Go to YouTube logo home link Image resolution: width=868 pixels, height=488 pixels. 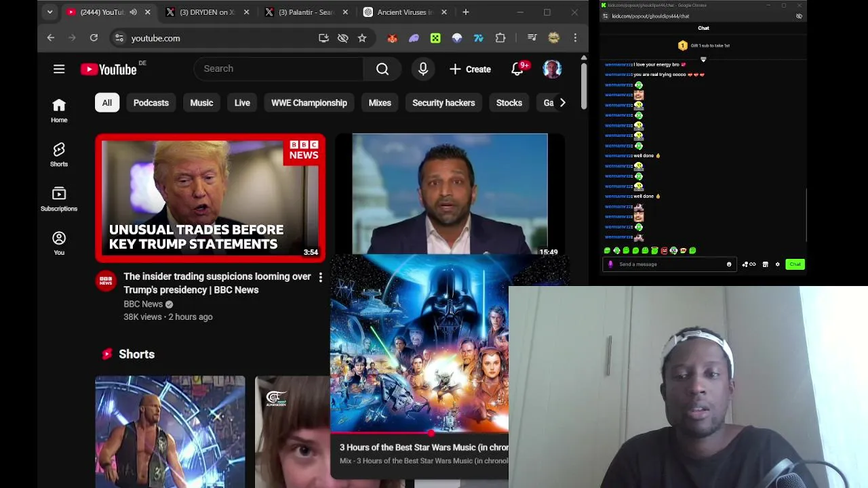tap(108, 69)
